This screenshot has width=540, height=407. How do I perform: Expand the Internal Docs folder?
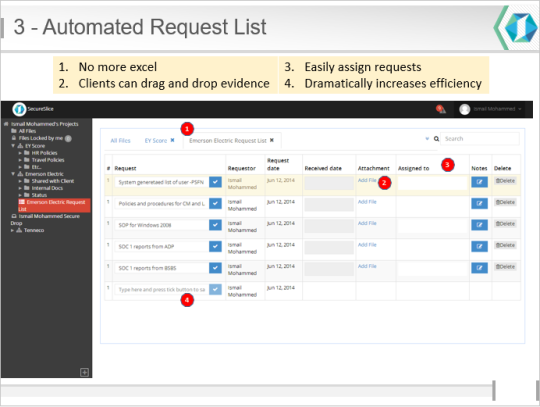tap(20, 188)
